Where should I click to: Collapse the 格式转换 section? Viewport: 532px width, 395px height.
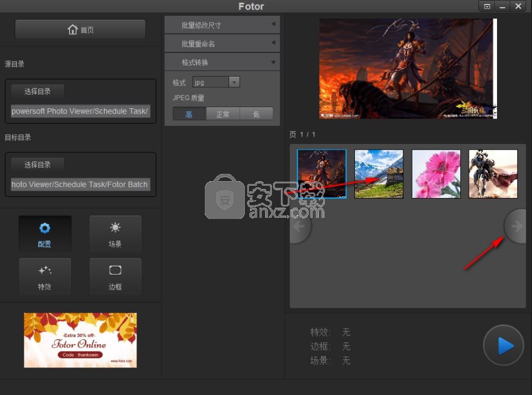click(222, 62)
